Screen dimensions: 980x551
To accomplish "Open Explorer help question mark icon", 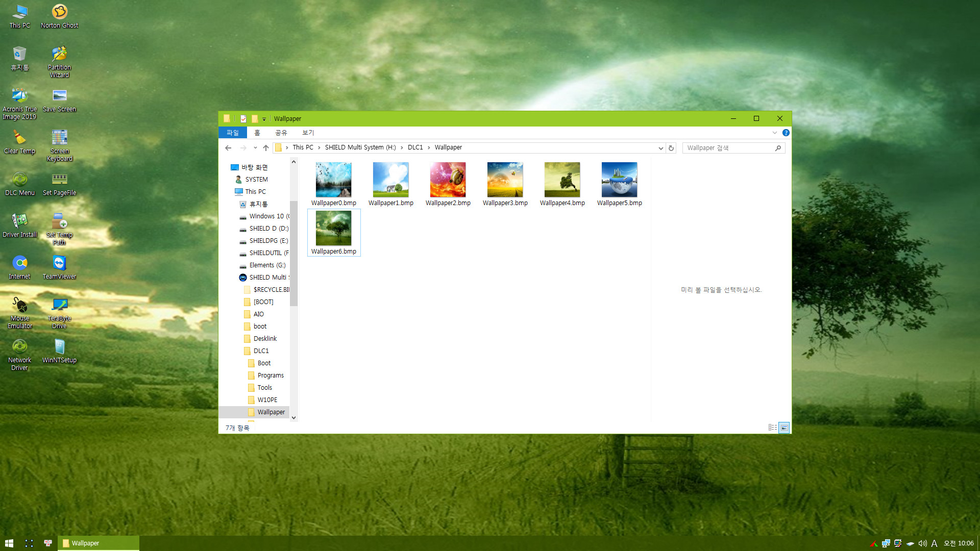I will click(x=786, y=133).
